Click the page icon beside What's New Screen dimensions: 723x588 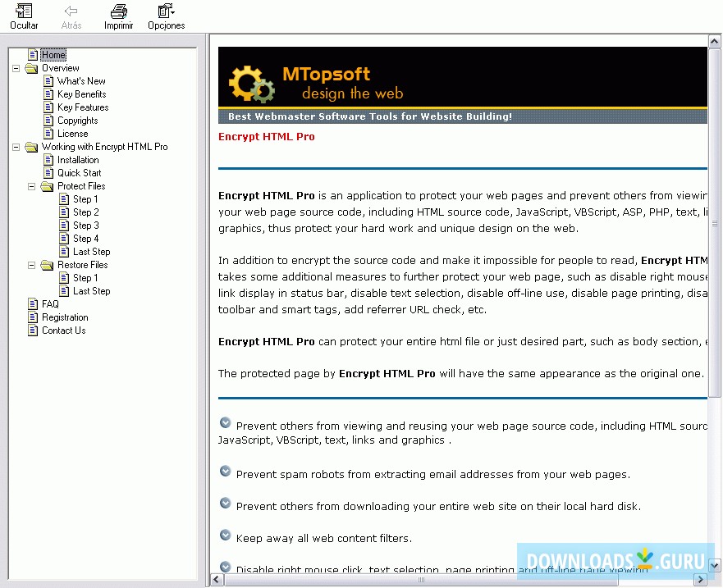[48, 81]
